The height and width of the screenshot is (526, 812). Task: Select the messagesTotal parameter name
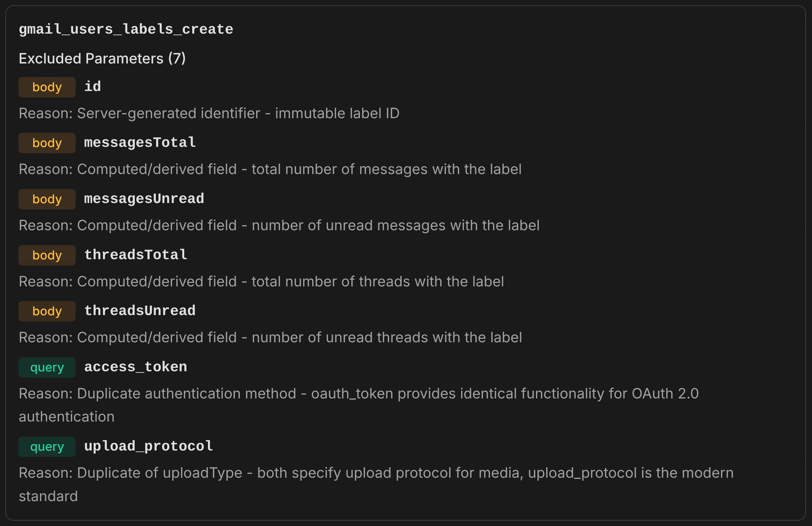[x=140, y=143]
